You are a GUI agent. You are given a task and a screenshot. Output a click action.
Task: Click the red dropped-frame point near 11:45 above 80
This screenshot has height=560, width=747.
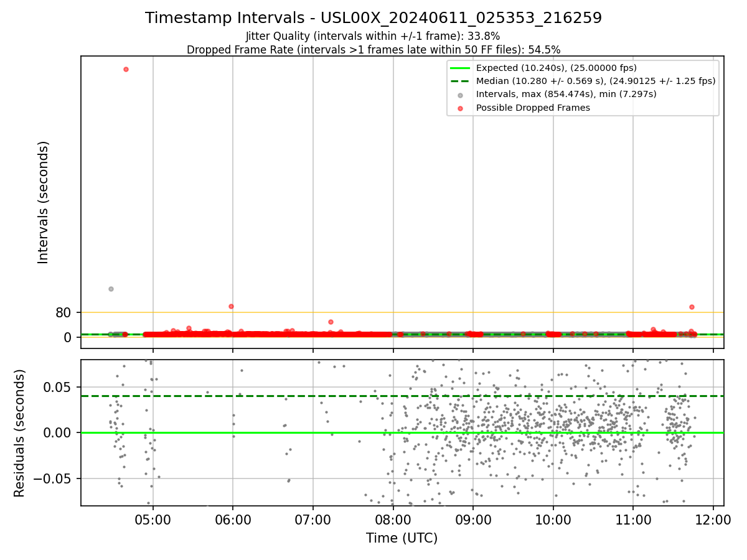click(692, 307)
